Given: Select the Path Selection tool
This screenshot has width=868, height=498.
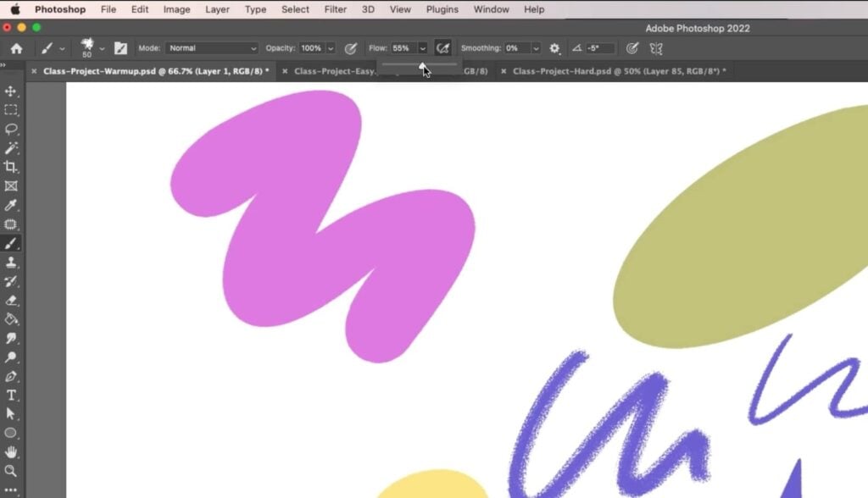Looking at the screenshot, I should (x=10, y=414).
